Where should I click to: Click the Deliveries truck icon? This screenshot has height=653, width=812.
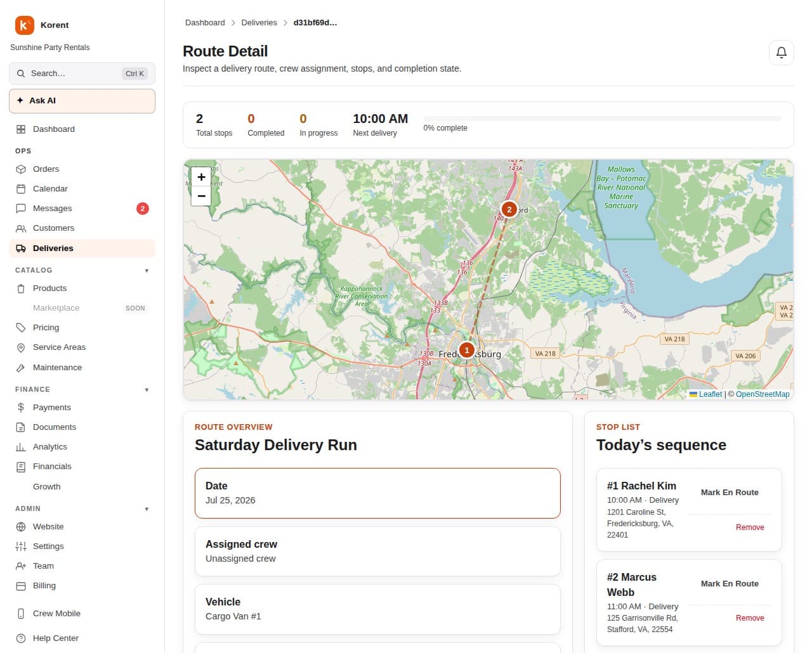coord(21,249)
